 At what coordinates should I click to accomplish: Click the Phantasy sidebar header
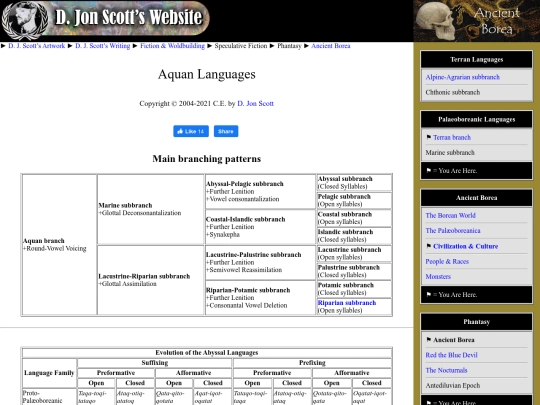point(477,322)
